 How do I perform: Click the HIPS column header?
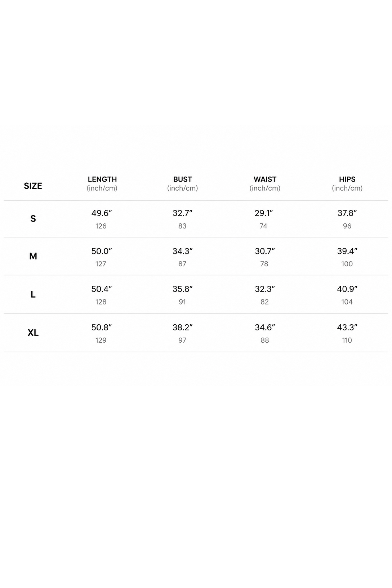pos(347,183)
